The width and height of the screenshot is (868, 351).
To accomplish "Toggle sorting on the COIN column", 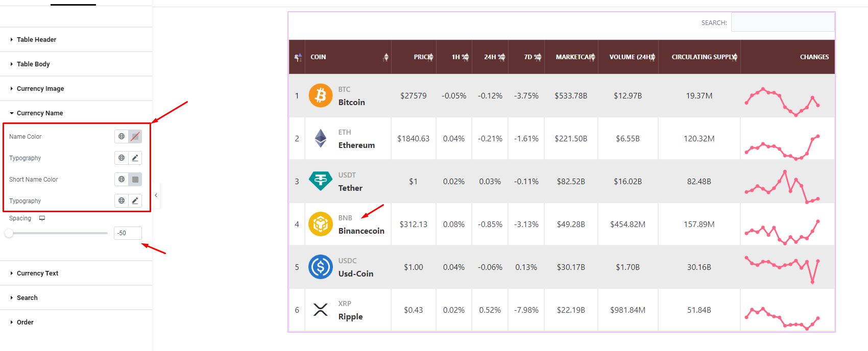I will [x=387, y=57].
